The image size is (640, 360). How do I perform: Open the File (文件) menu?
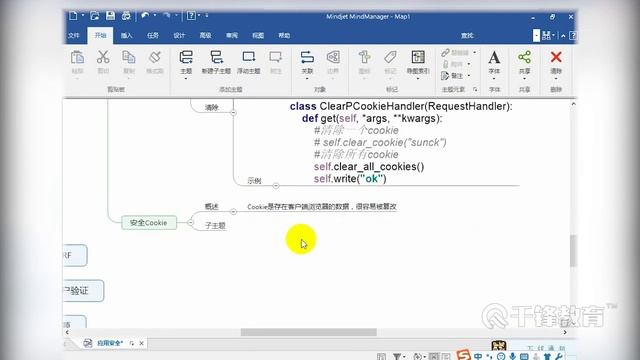click(x=74, y=36)
